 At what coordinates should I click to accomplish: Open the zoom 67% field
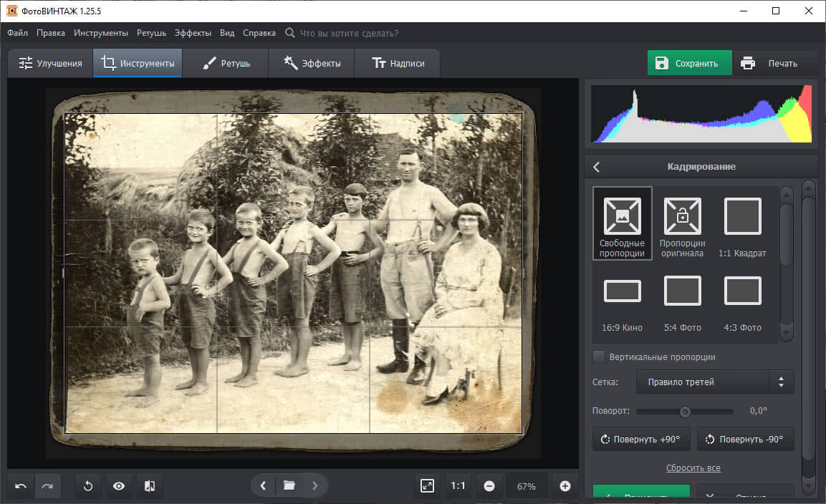tap(527, 486)
